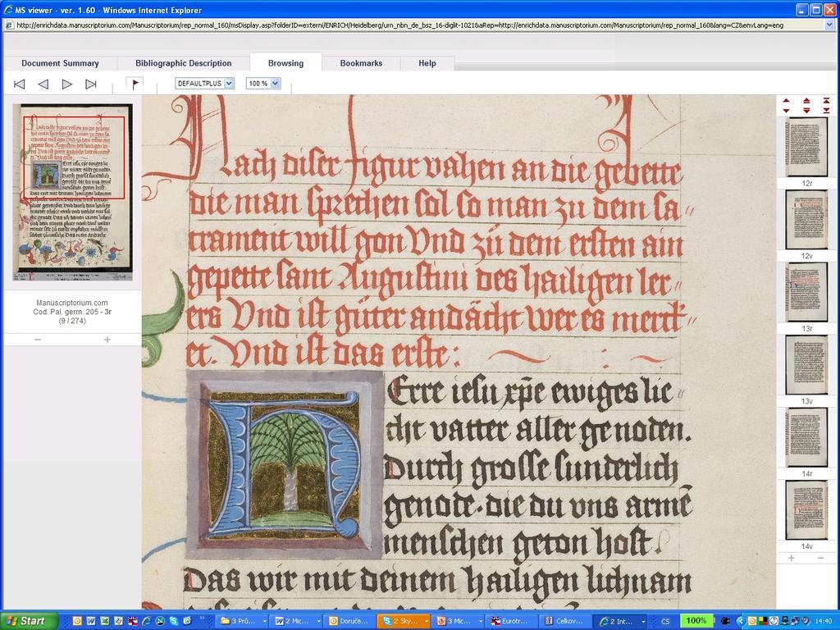Switch to the '3 Prů...' taskbar folder group
840x630 pixels.
[242, 621]
